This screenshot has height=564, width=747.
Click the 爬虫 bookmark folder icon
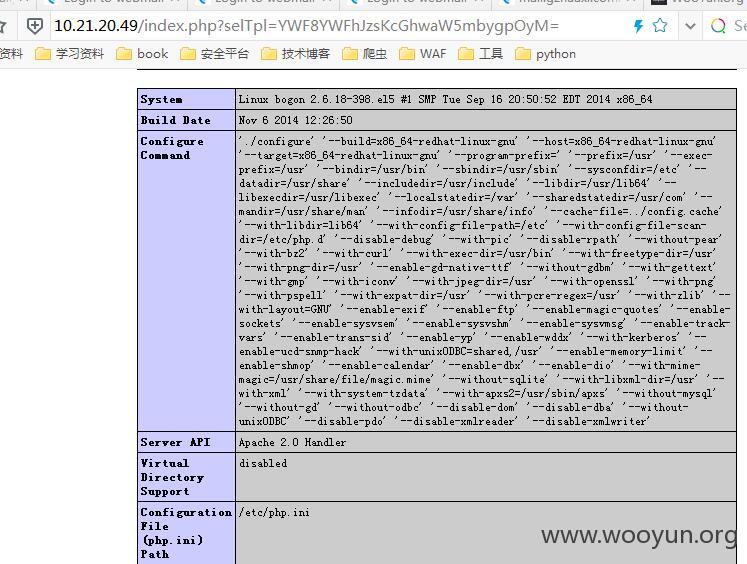pyautogui.click(x=350, y=54)
